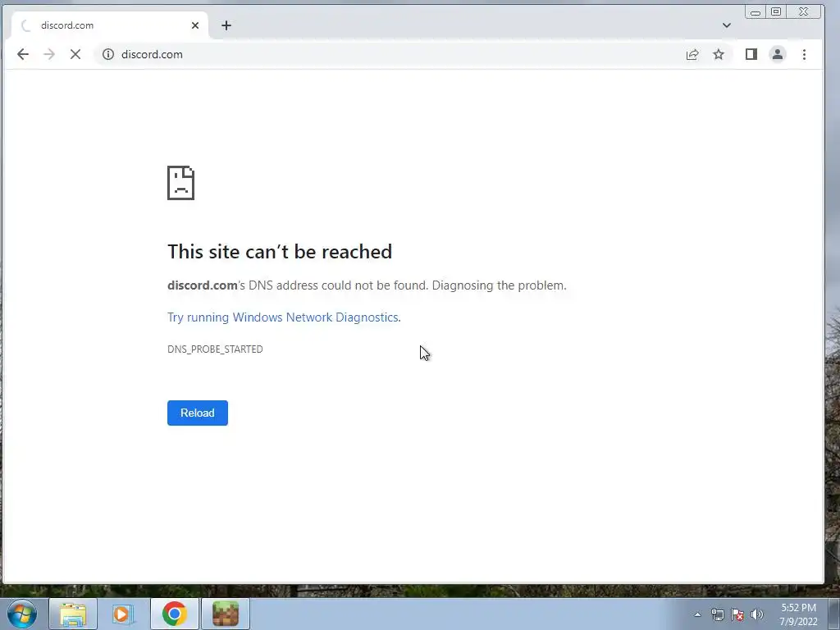
Task: Close the discord.com tab
Action: click(x=195, y=25)
